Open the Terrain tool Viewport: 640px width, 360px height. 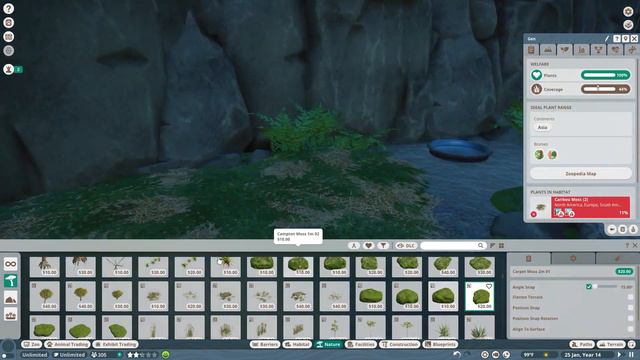[x=611, y=344]
